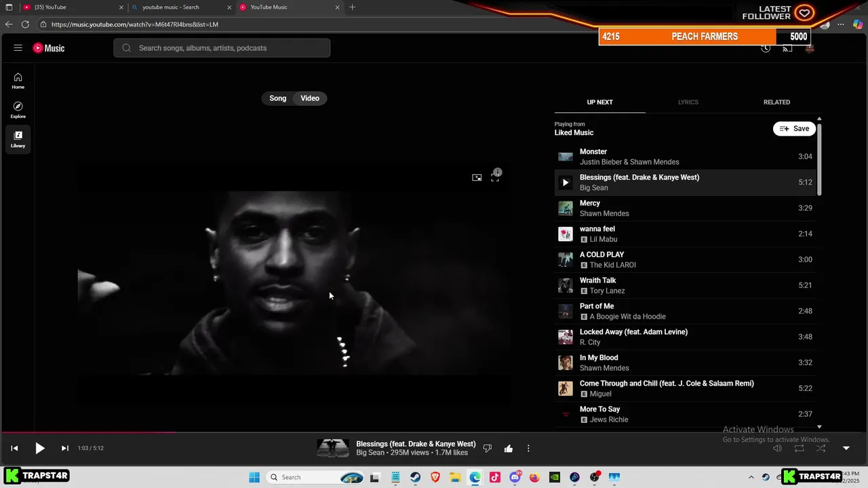Click Blessings thumbnail in player bar

coord(333,448)
